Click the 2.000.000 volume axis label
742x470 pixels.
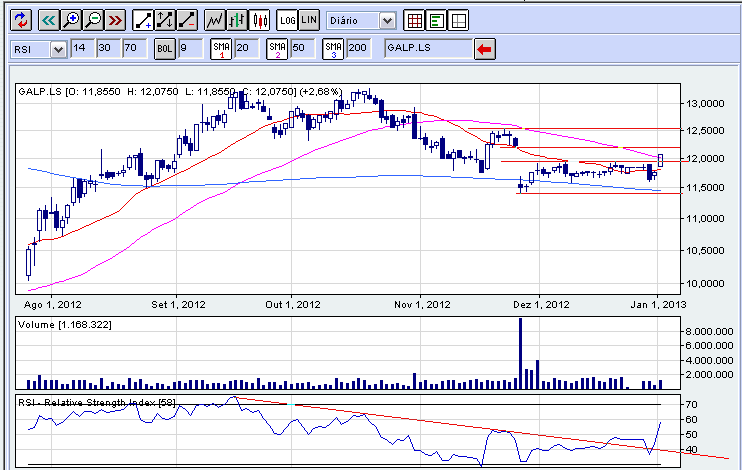point(709,374)
